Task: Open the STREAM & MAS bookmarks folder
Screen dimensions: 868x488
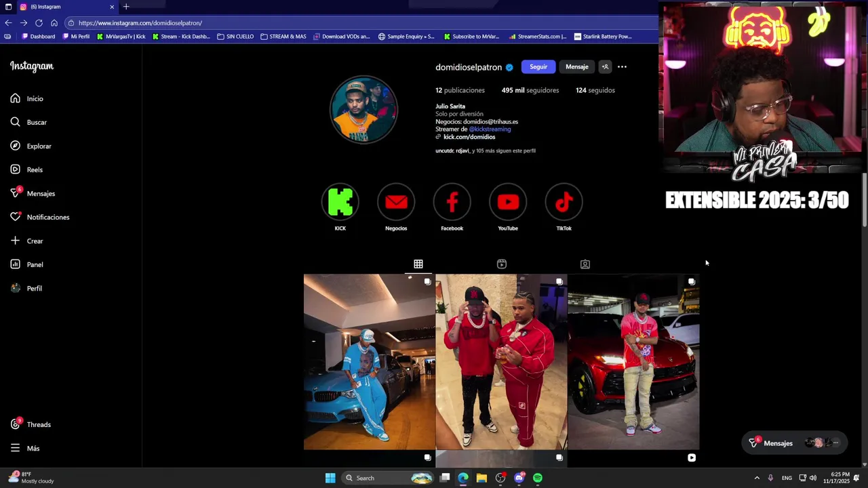Action: pos(283,37)
